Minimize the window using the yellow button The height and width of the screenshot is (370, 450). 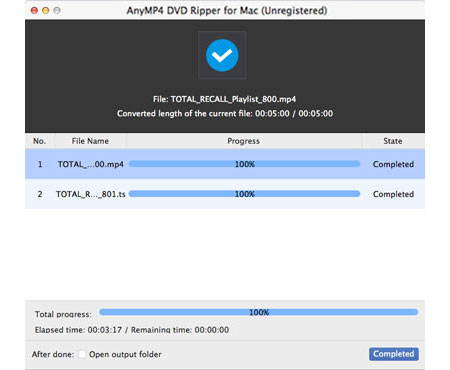tap(46, 11)
